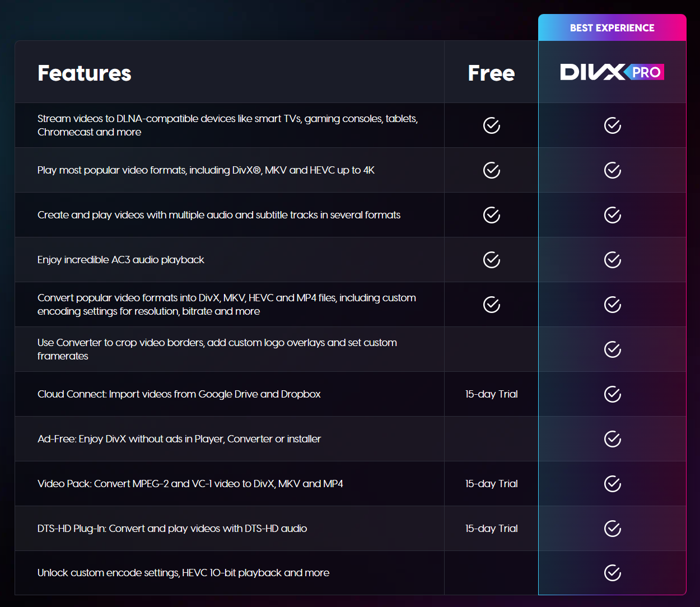This screenshot has width=700, height=607.
Task: Click the 15-day Trial text for DTS-HD Plug-In
Action: (492, 529)
